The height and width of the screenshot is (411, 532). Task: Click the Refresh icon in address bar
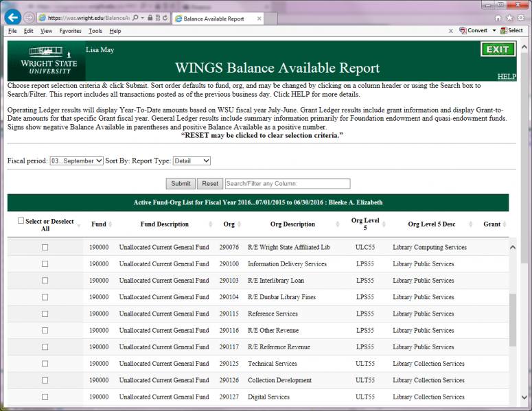(x=164, y=18)
